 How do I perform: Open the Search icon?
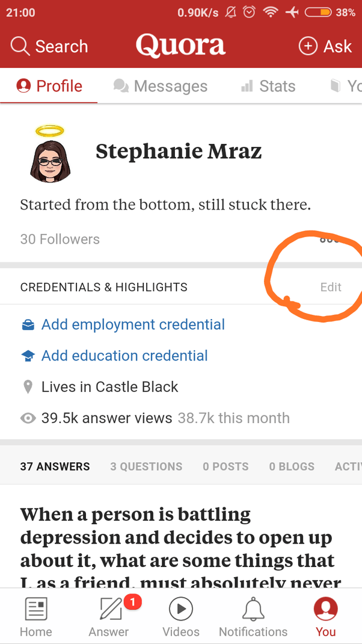point(20,46)
